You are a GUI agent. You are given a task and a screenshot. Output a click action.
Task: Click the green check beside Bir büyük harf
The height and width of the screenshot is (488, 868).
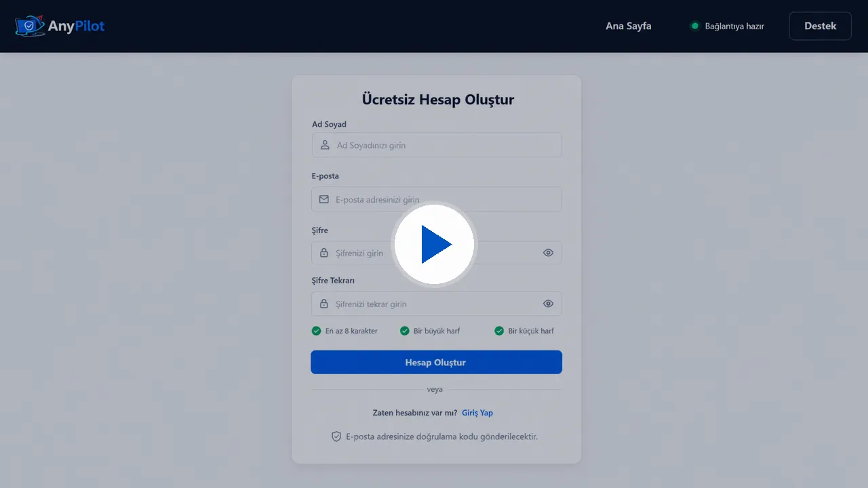click(x=405, y=331)
